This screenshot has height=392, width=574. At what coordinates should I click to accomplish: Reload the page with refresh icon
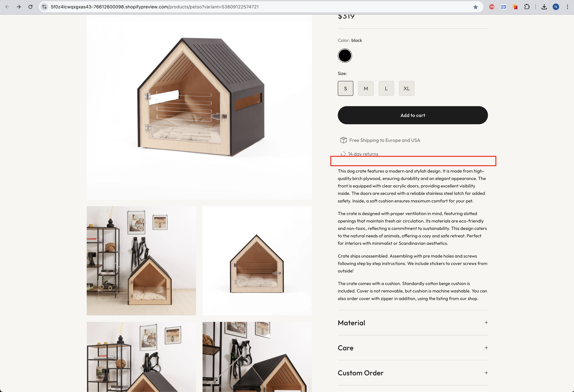(30, 7)
